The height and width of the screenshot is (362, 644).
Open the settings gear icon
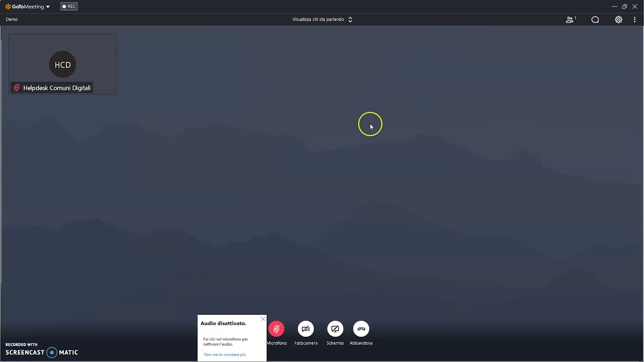pos(618,20)
